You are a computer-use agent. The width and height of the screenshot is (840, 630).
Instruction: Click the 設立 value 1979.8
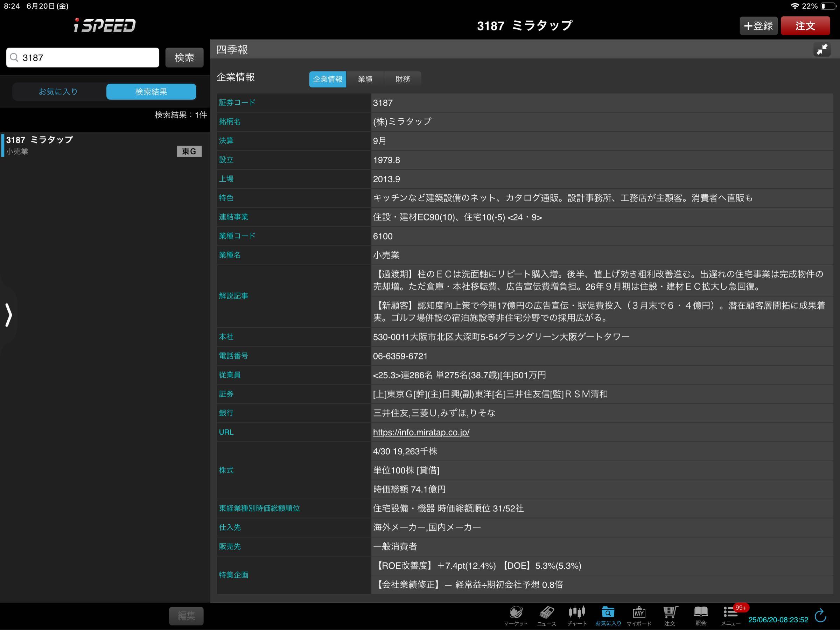(387, 160)
